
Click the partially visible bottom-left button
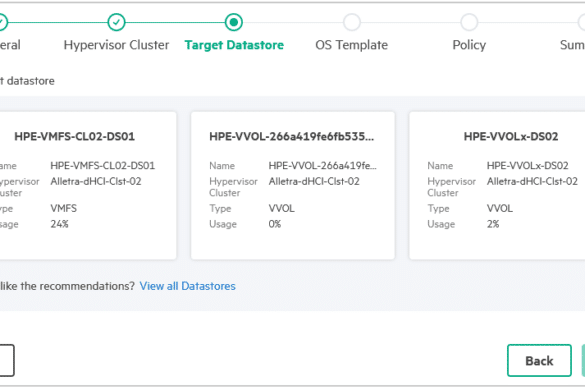click(x=7, y=361)
